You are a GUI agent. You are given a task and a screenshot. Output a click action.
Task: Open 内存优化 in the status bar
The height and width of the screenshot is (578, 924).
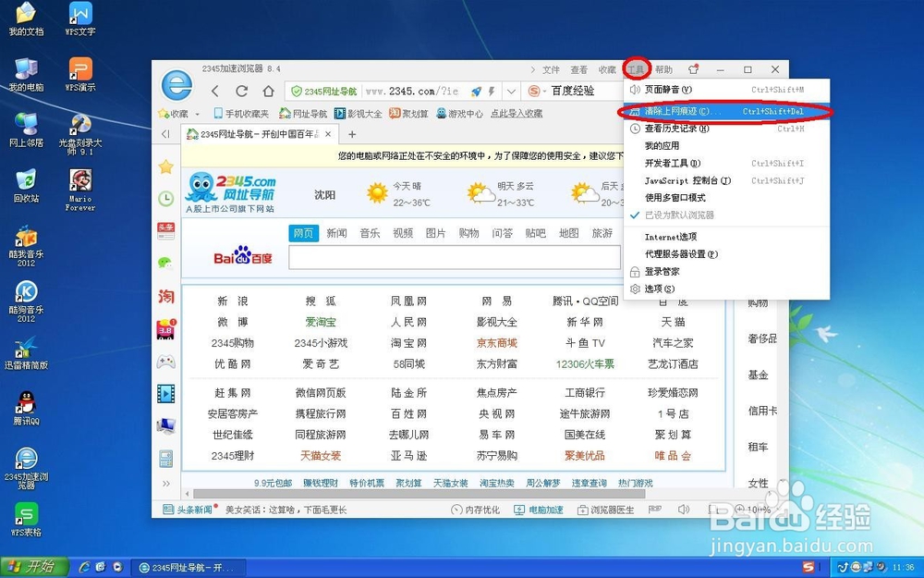475,510
